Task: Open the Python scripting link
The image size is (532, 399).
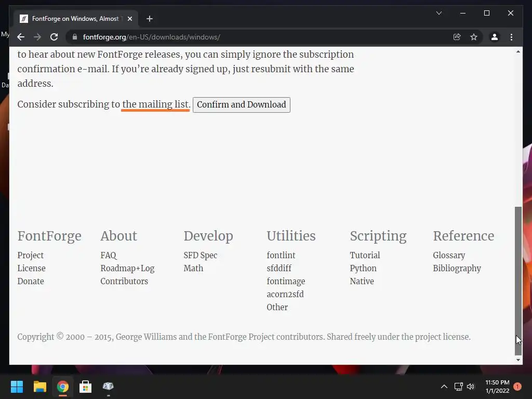Action: (x=363, y=269)
